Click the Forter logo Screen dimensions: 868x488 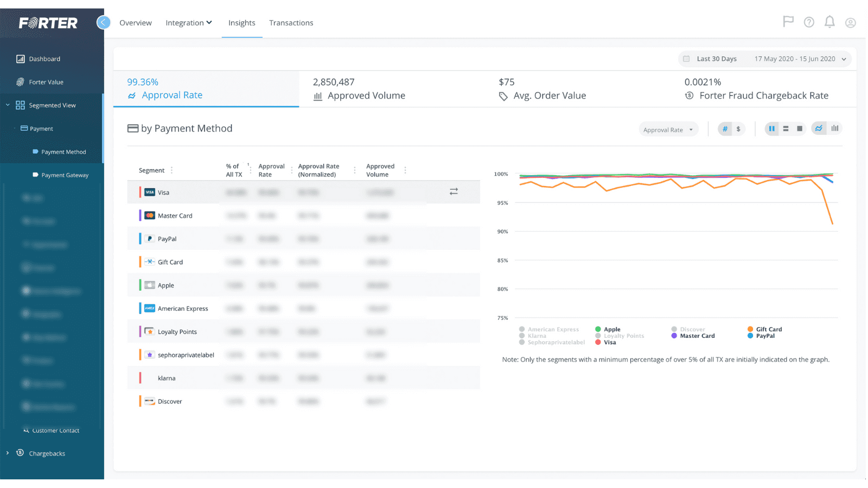coord(48,23)
